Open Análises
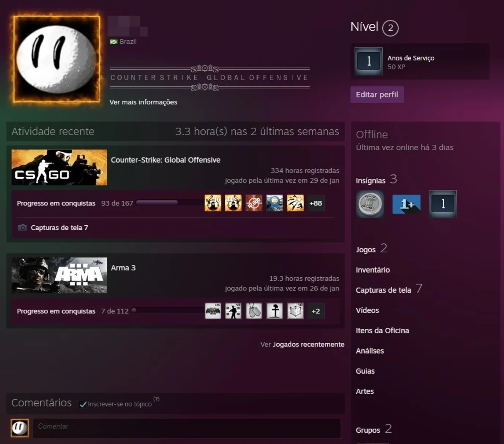504x444 pixels. click(x=370, y=351)
